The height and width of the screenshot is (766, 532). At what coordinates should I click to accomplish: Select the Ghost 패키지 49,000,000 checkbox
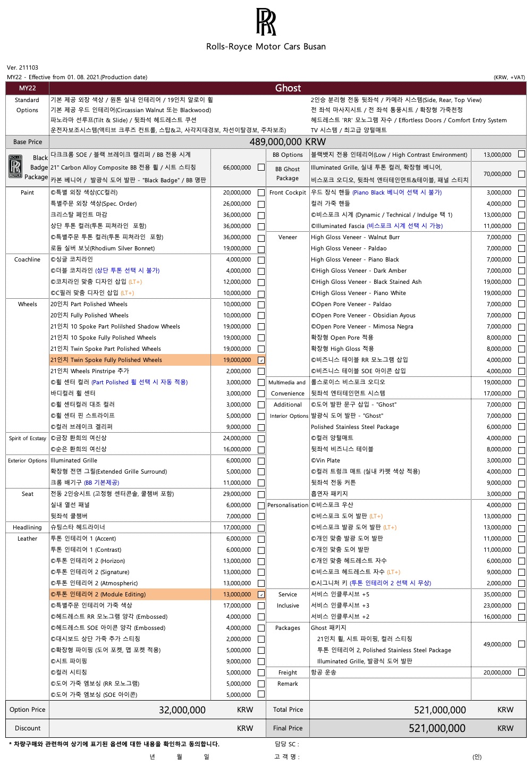coord(521,644)
